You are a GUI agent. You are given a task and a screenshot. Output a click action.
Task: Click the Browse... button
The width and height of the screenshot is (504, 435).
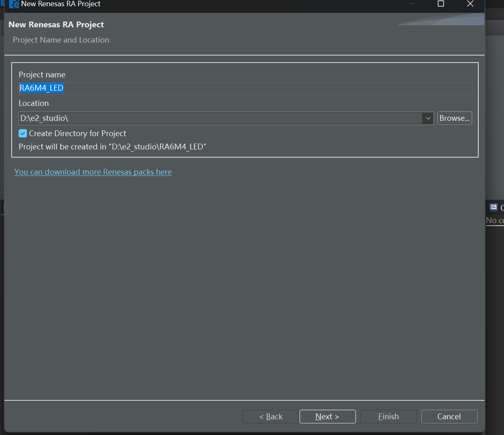point(455,118)
